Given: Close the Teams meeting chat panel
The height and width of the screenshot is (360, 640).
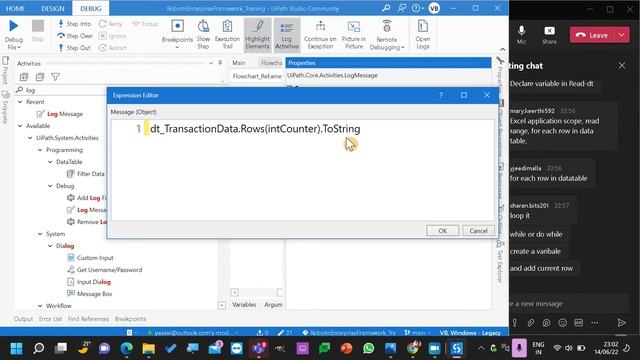Looking at the screenshot, I should tap(622, 66).
